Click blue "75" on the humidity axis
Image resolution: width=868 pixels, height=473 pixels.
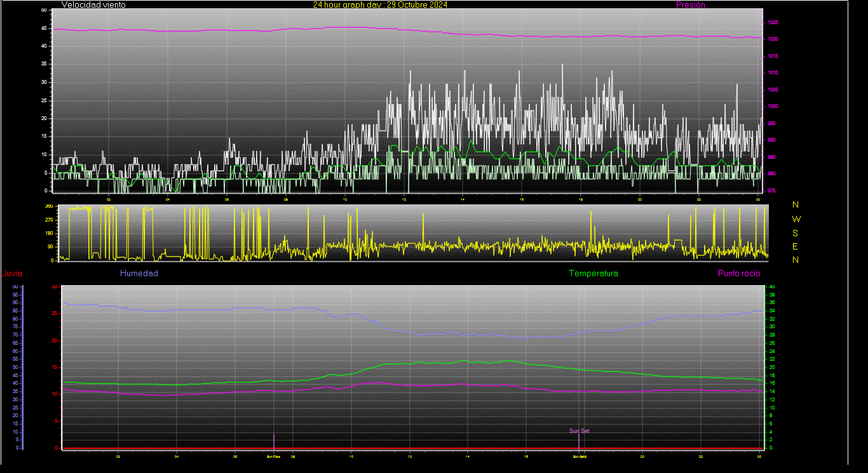15,327
